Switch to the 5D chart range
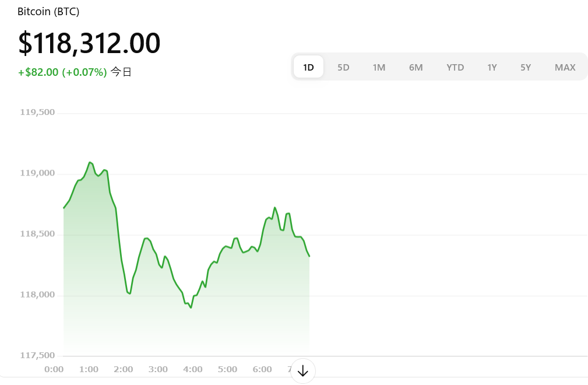This screenshot has width=588, height=385. click(343, 67)
